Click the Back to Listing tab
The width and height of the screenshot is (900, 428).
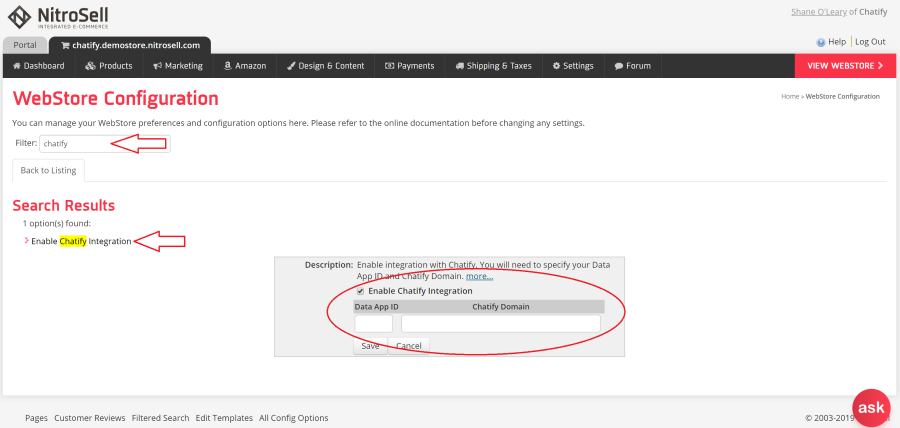click(48, 170)
